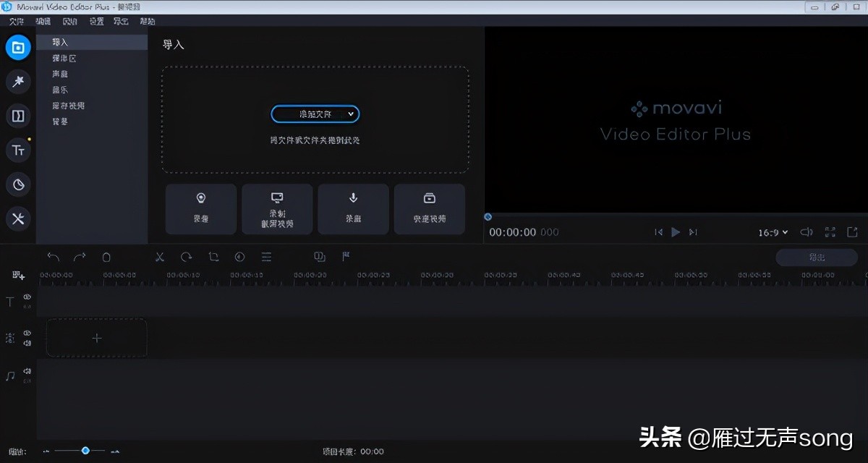Click the Add track icon left of ruler
The width and height of the screenshot is (868, 463).
pyautogui.click(x=19, y=276)
